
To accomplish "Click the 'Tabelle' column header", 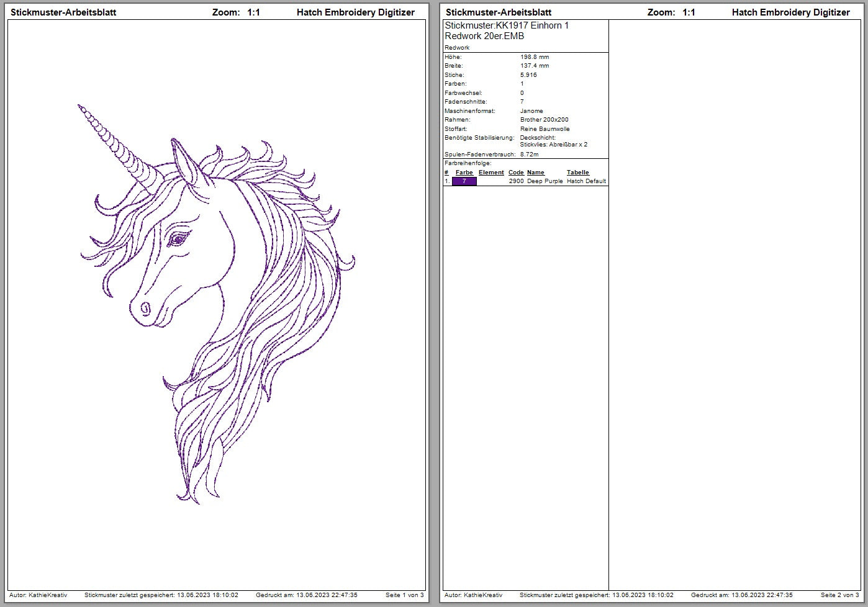I will 577,173.
